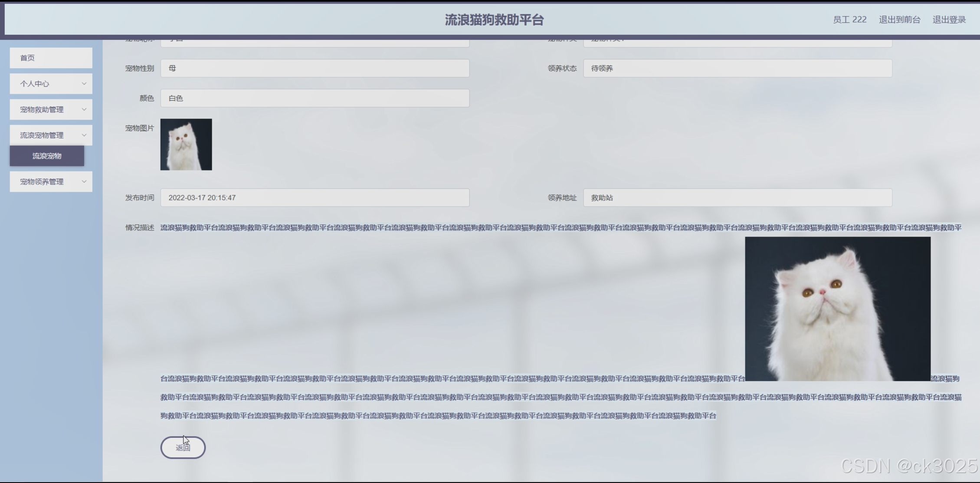Click the small 宠物图片 cat thumbnail
This screenshot has width=980, height=483.
tap(186, 145)
